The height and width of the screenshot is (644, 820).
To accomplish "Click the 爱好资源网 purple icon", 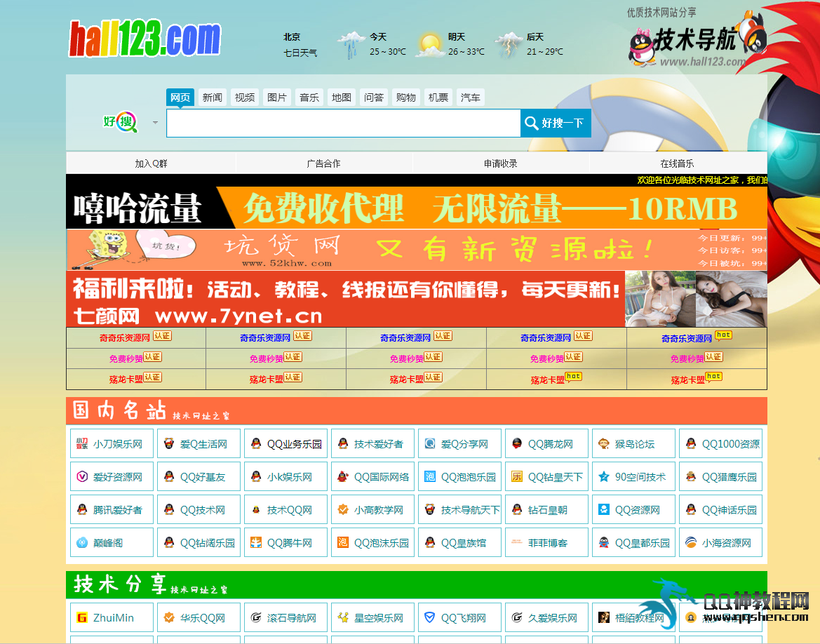I will (x=82, y=476).
